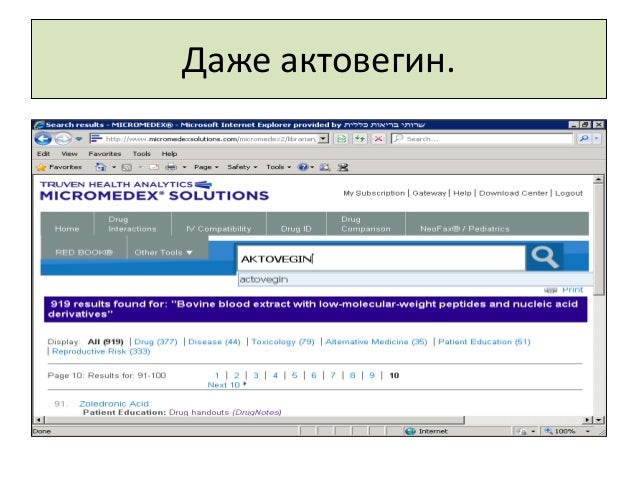Switch to IV Compatibility tab
638x479 pixels.
[x=219, y=224]
